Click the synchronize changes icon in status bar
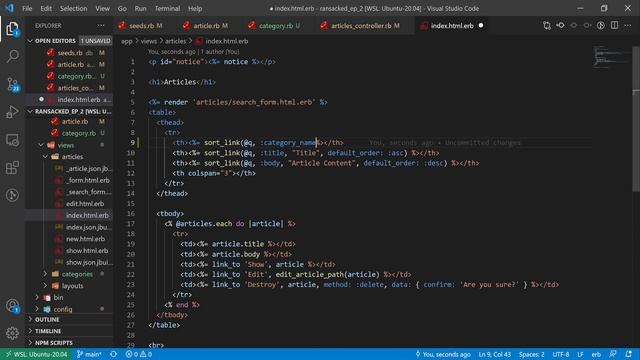 tap(113, 354)
